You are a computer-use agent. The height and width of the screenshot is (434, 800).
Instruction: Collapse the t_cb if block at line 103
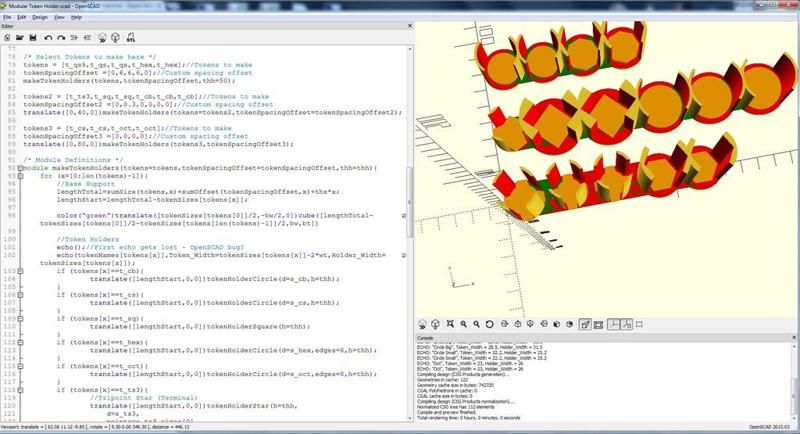(x=22, y=271)
